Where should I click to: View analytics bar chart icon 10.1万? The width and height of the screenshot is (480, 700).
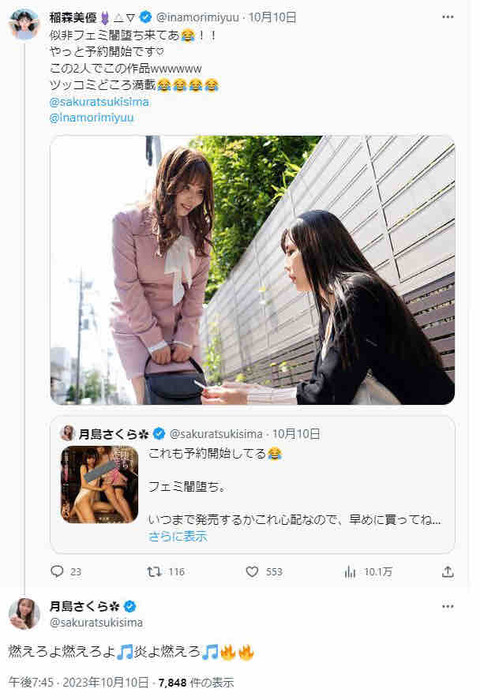click(x=350, y=571)
